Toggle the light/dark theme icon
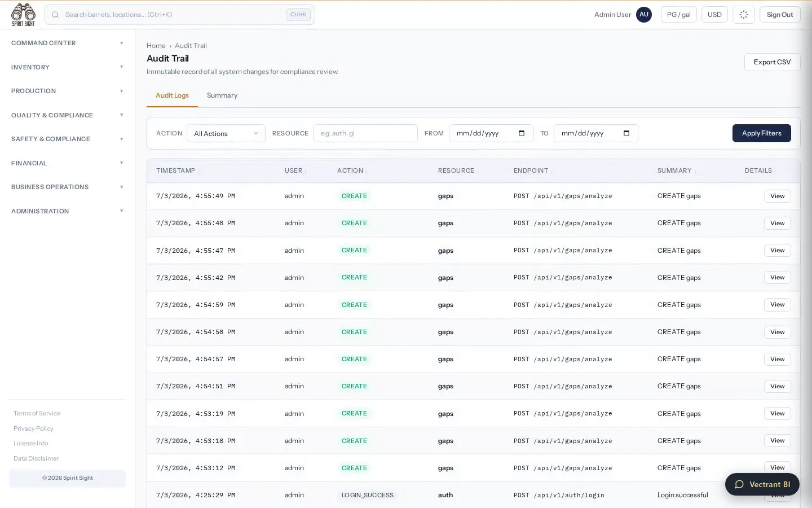The image size is (812, 508). 744,15
